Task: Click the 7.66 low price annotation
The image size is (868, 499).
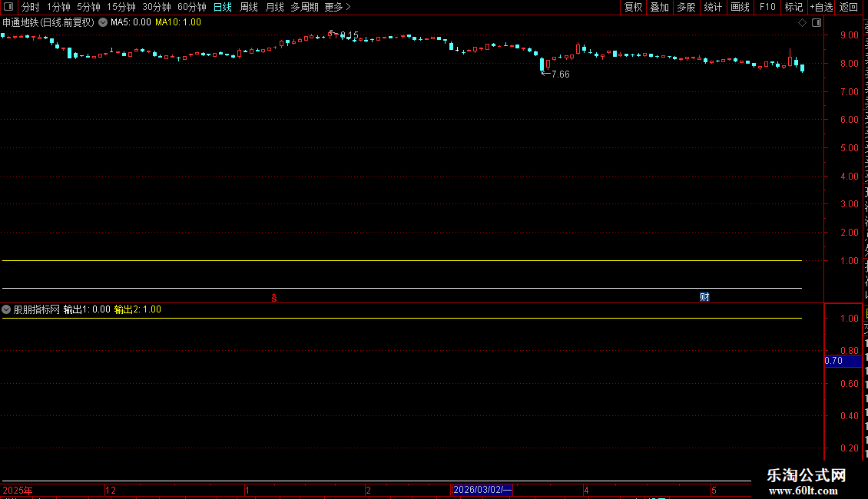Action: point(560,74)
